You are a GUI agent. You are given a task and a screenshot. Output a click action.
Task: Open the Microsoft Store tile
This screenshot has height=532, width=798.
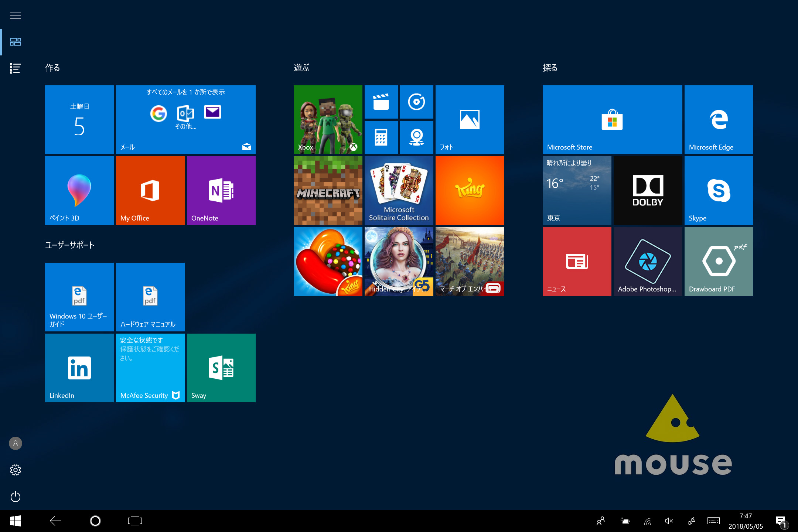pos(612,119)
